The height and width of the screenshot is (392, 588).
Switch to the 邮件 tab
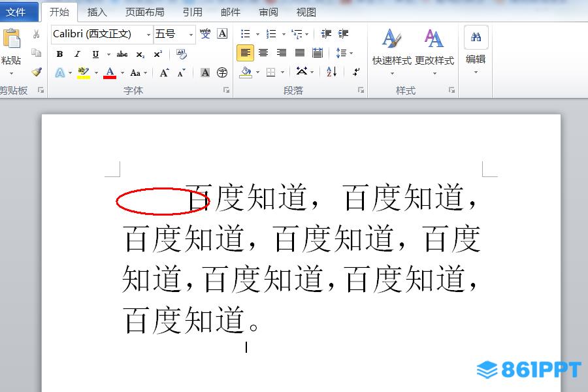[x=230, y=12]
